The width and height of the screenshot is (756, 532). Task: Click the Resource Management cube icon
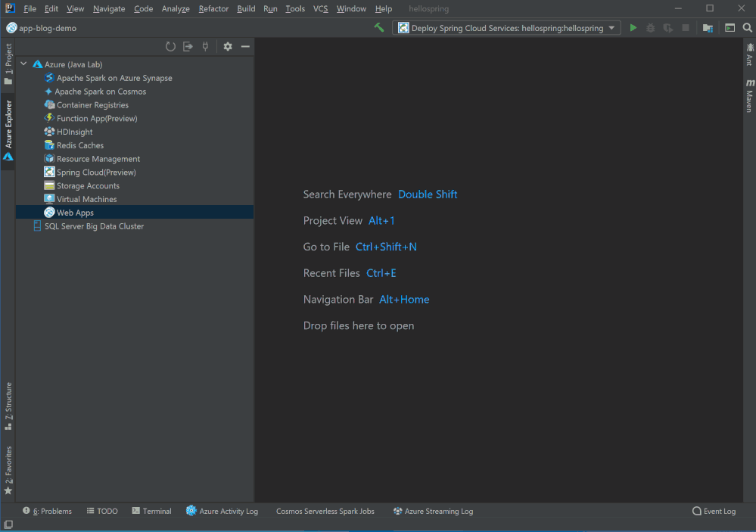coord(49,159)
